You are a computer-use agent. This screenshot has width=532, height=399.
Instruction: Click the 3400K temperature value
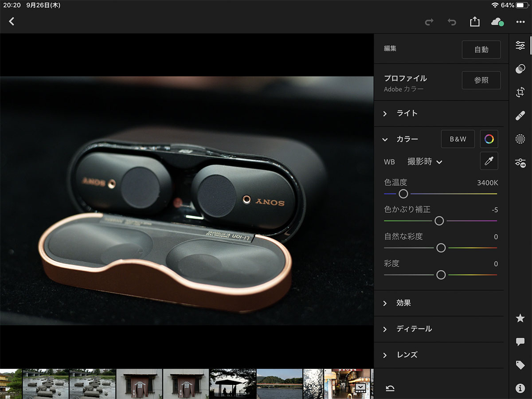(x=487, y=183)
